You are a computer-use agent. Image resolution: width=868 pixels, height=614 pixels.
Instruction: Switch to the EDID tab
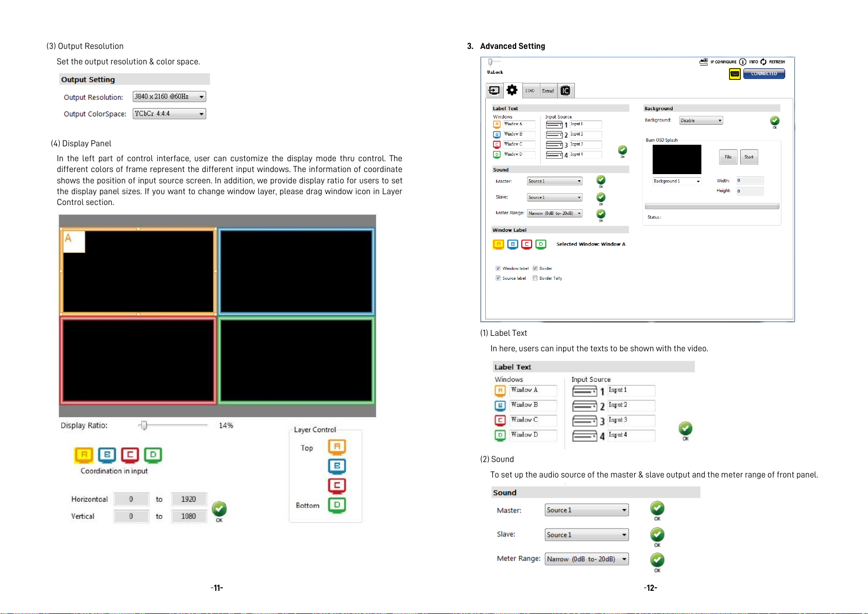point(530,91)
